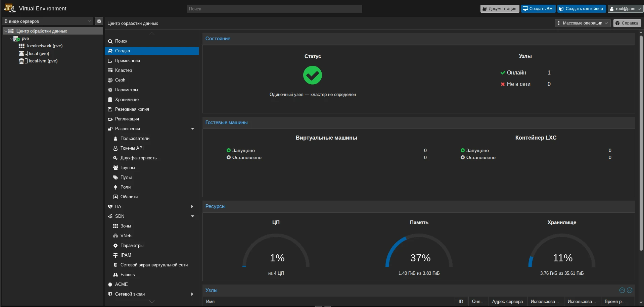Click the Документация button
Screen dimensions: 644x307
coord(500,9)
